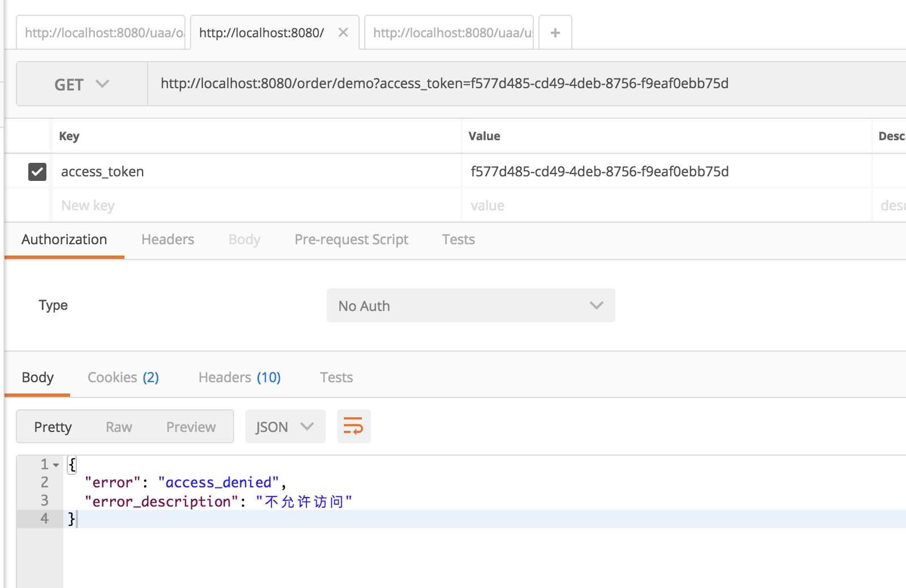
Task: Click the new tab plus icon
Action: (x=555, y=33)
